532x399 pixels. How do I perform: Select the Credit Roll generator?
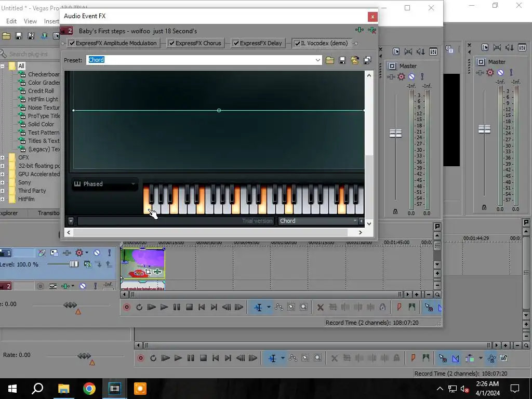pyautogui.click(x=41, y=91)
